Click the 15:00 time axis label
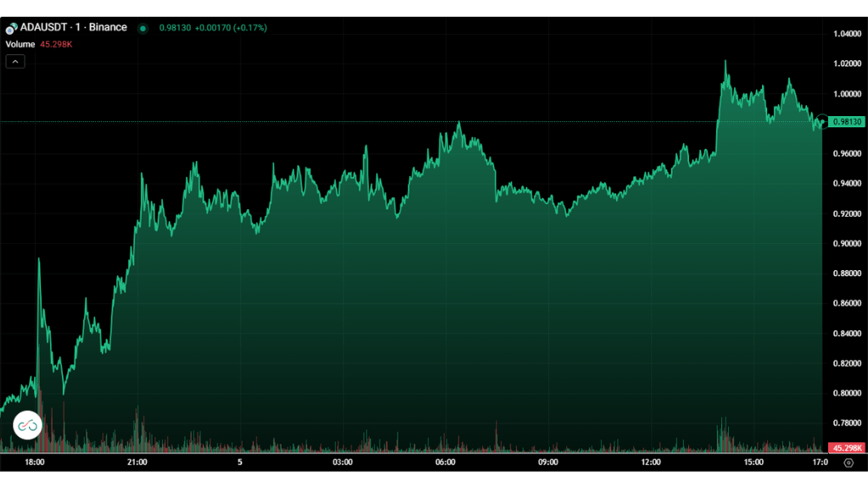The width and height of the screenshot is (868, 488). (x=754, y=462)
